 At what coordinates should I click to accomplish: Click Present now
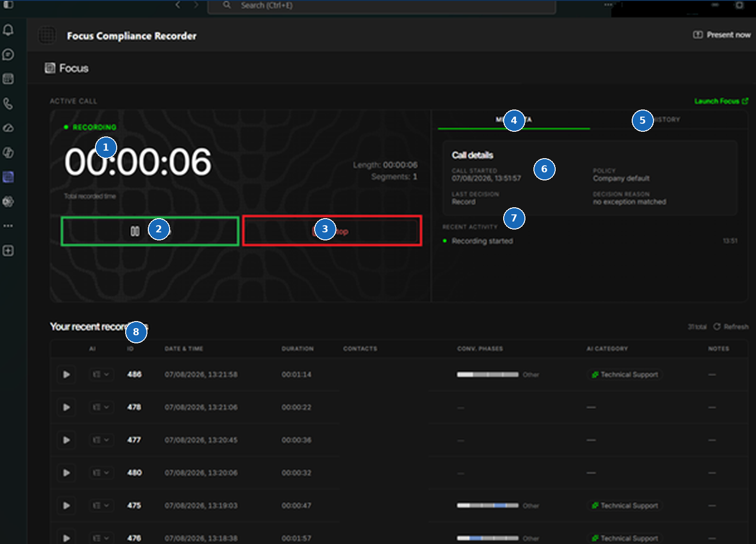pyautogui.click(x=722, y=34)
